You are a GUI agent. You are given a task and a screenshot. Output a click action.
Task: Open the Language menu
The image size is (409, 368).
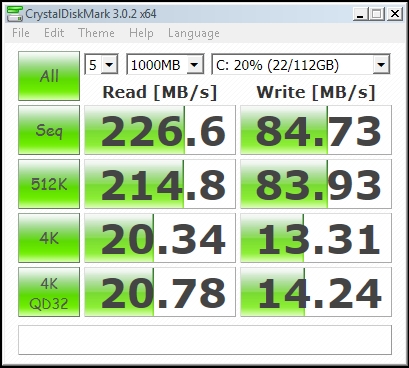pos(194,33)
